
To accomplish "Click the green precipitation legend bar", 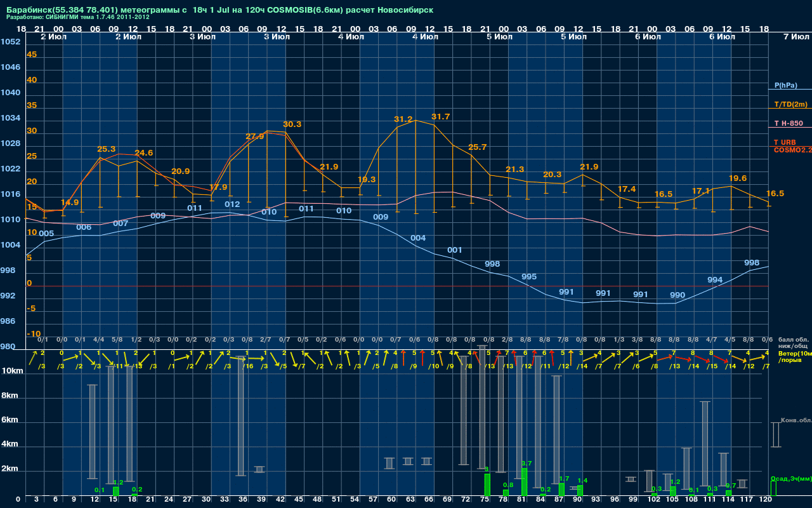I will coord(773,488).
